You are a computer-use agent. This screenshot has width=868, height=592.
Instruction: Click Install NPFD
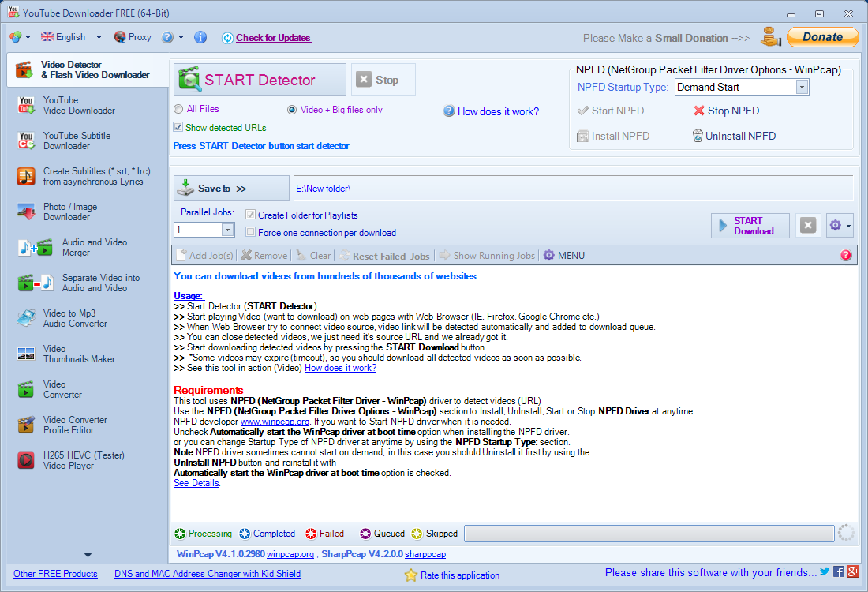point(613,136)
